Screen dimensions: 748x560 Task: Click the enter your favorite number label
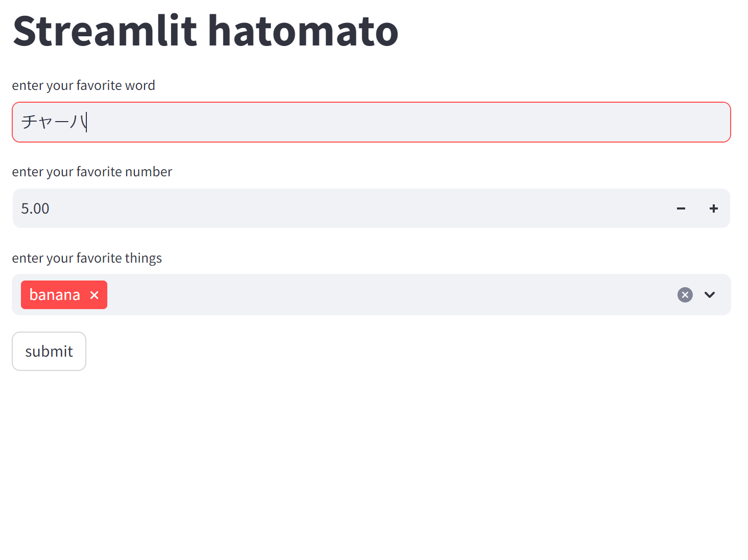(92, 172)
